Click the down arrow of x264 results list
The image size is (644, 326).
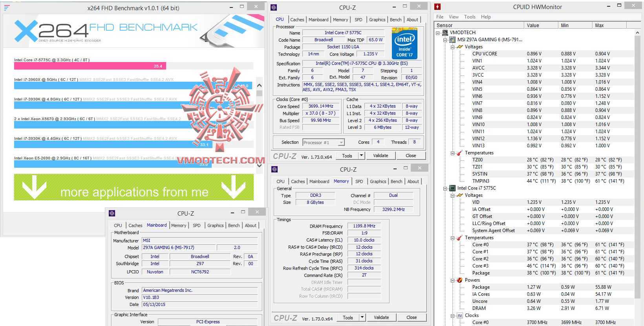point(259,165)
